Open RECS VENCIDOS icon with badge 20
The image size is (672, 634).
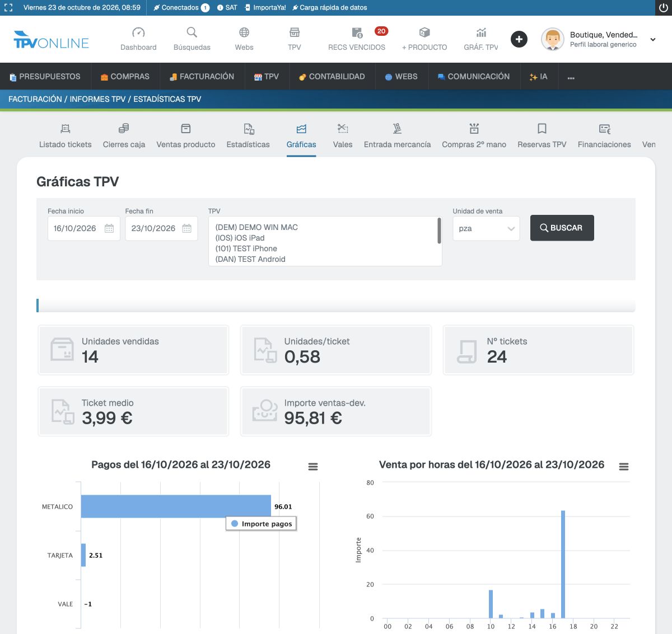click(x=357, y=32)
